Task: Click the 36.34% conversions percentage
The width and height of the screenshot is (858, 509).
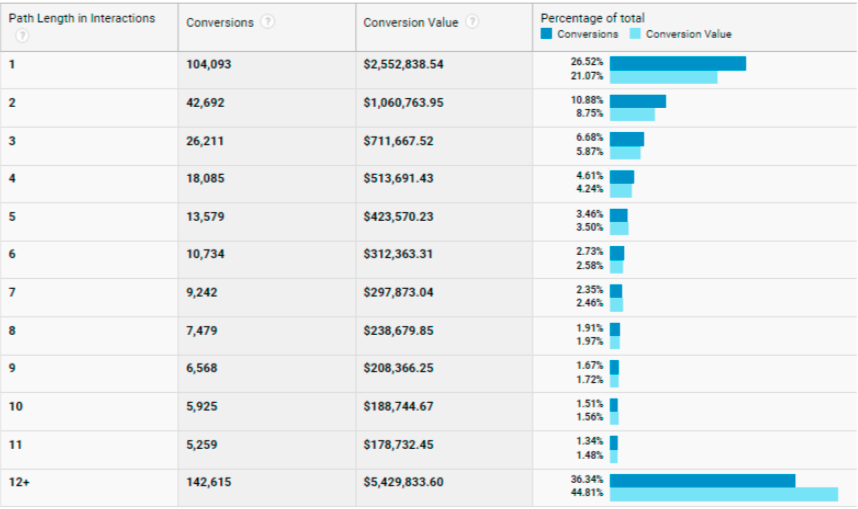Action: tap(587, 479)
